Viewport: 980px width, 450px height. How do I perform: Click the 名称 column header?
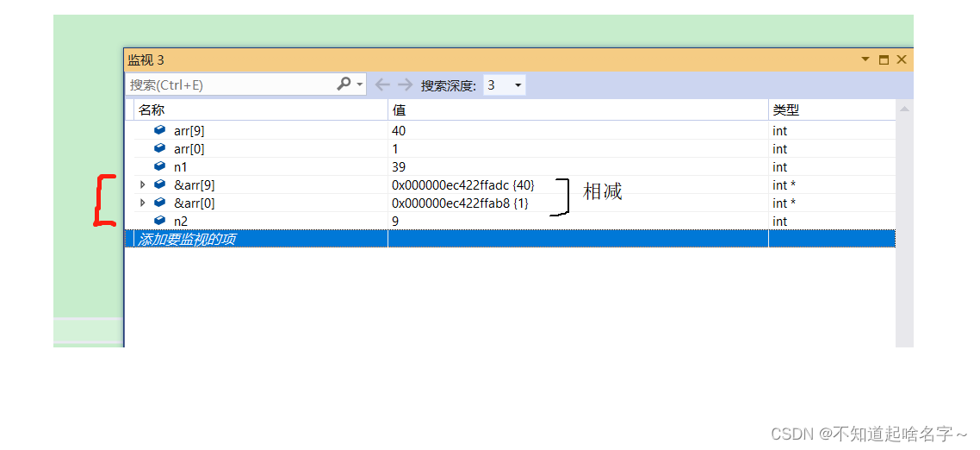pyautogui.click(x=261, y=110)
